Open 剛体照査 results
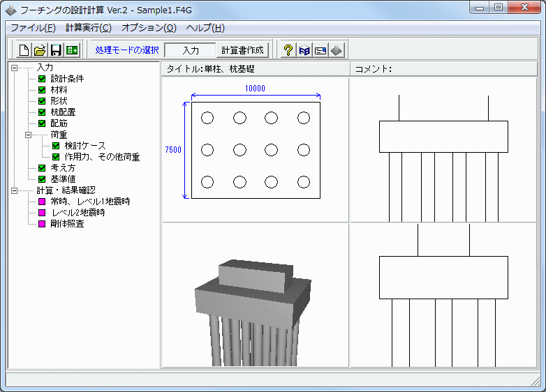The width and height of the screenshot is (546, 392). pyautogui.click(x=67, y=224)
